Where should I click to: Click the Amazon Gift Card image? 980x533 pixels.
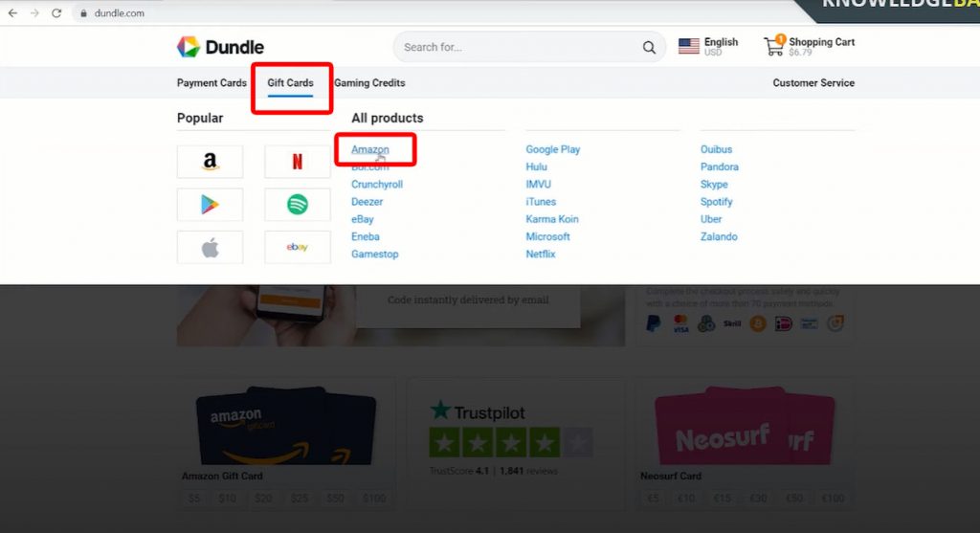pyautogui.click(x=286, y=426)
